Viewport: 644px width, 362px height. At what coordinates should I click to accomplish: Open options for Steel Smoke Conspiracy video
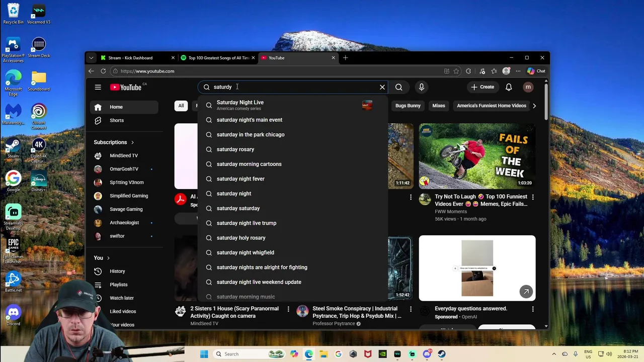pos(411,309)
